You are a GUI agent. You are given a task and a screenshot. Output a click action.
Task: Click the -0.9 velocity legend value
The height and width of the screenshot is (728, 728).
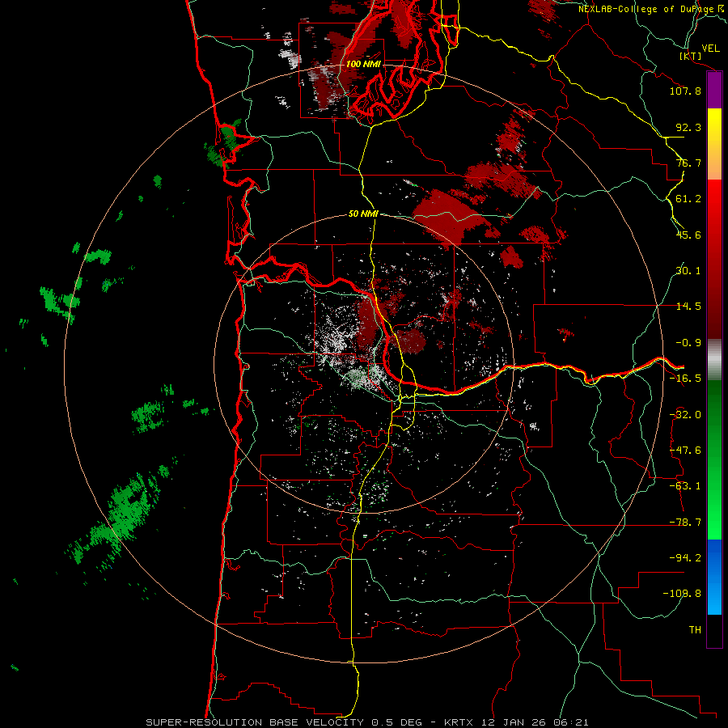pyautogui.click(x=688, y=343)
